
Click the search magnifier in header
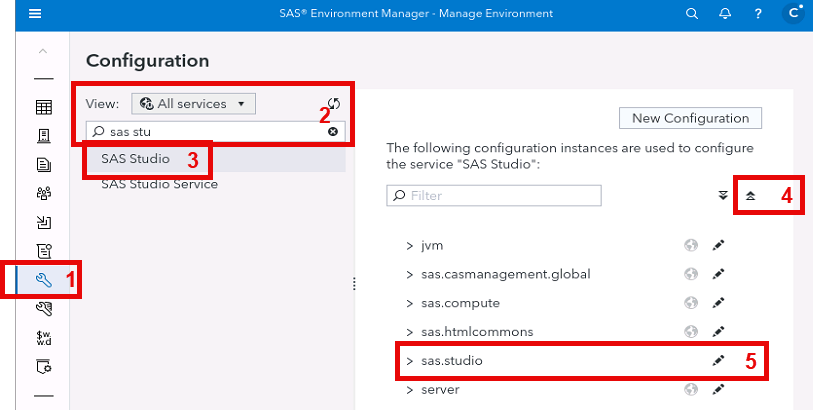692,14
